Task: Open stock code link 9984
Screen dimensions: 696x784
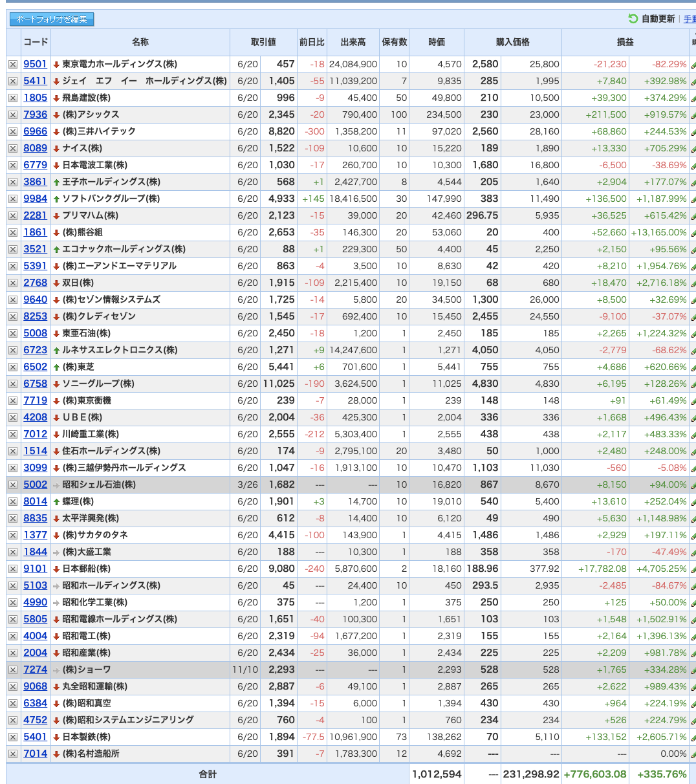Action: click(36, 199)
